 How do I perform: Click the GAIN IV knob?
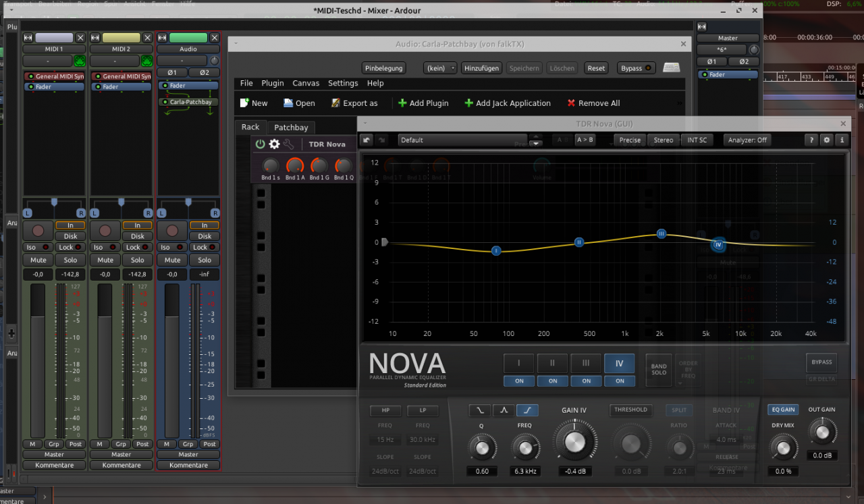pos(574,441)
